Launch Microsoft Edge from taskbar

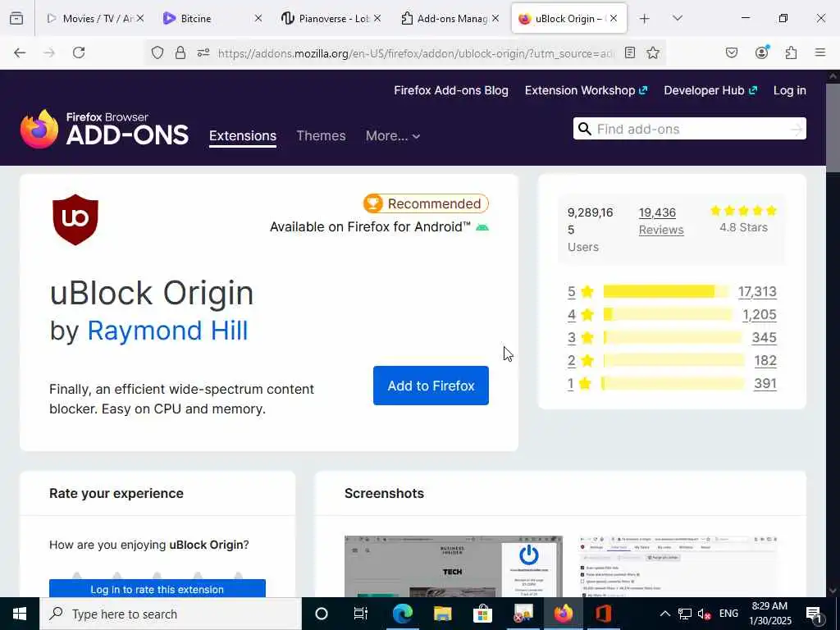pos(402,614)
